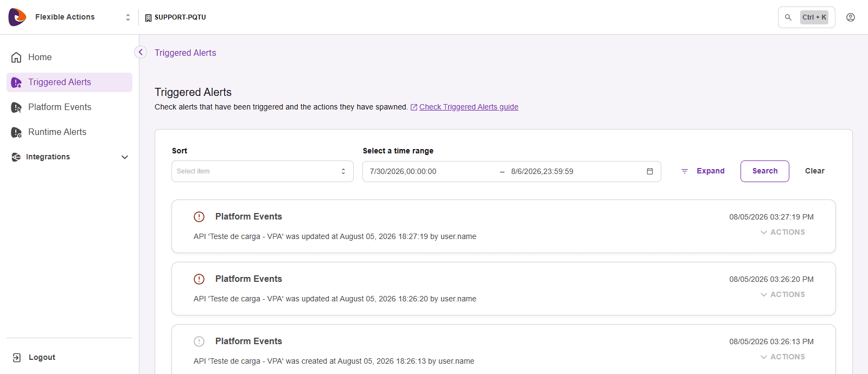This screenshot has height=374, width=868.
Task: Click the ACTIONS chevron on the 03:26:13 alert
Action: [764, 357]
